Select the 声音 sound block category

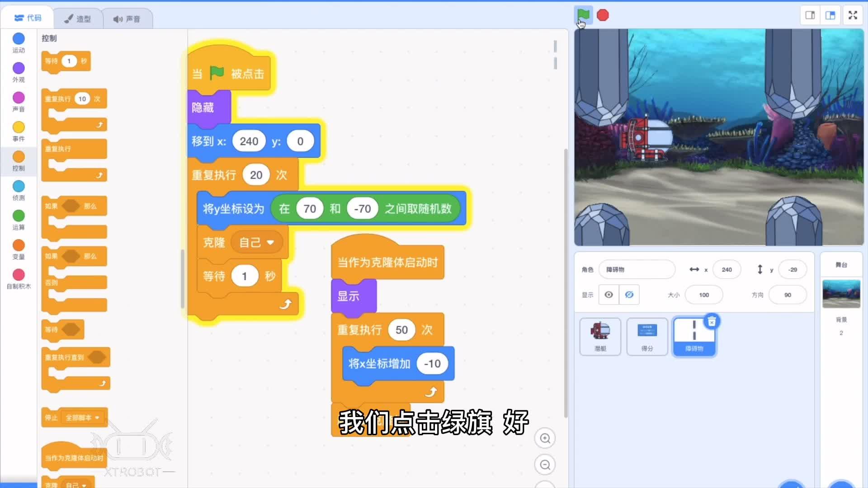(19, 102)
